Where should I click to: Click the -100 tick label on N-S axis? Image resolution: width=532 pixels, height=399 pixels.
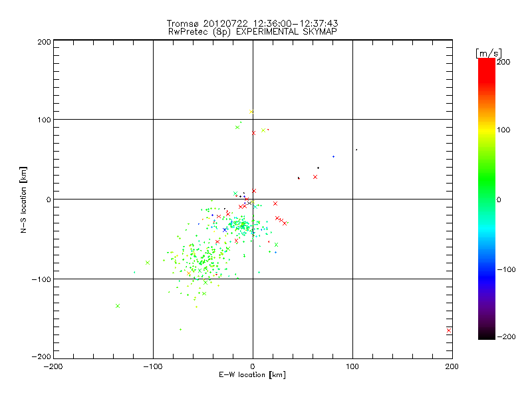pyautogui.click(x=41, y=279)
